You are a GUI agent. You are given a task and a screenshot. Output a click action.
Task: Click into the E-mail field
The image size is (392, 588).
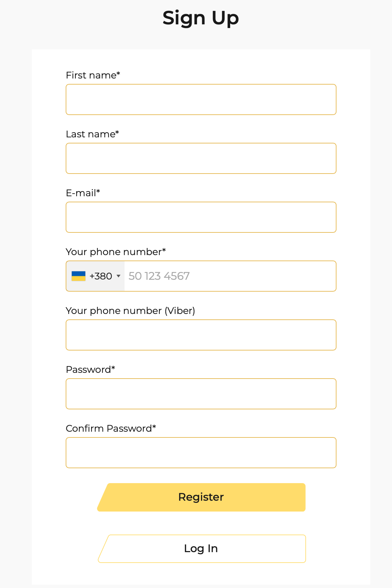[x=201, y=217]
